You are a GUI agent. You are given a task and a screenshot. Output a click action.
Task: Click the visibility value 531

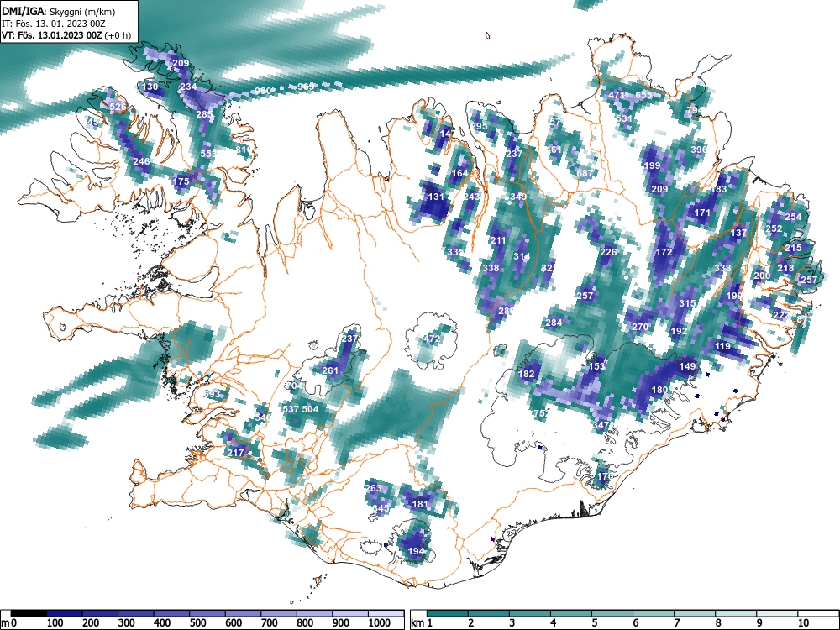coord(625,118)
